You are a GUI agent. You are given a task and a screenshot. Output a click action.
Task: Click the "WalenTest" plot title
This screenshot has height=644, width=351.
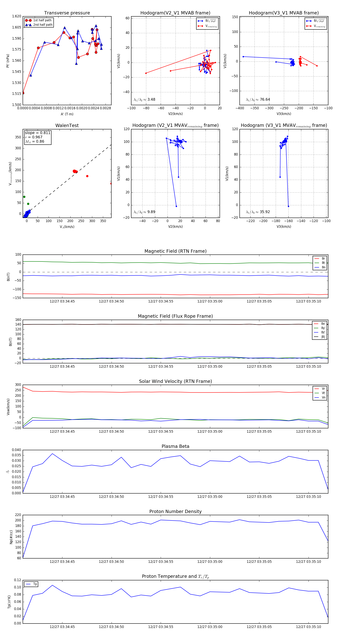pos(67,125)
